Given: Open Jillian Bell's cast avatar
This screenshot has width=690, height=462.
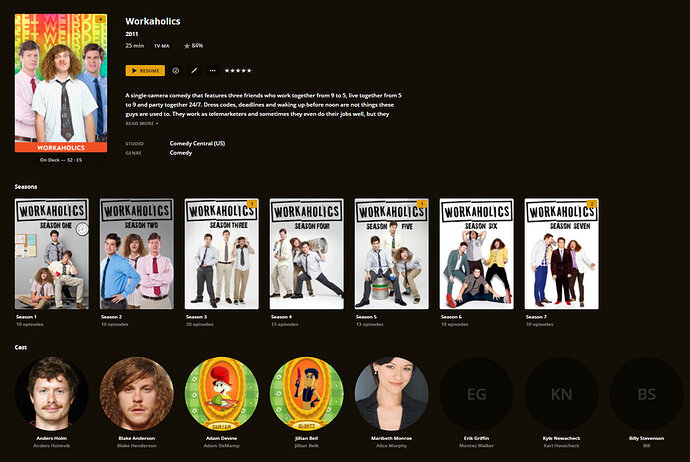Looking at the screenshot, I should click(306, 394).
